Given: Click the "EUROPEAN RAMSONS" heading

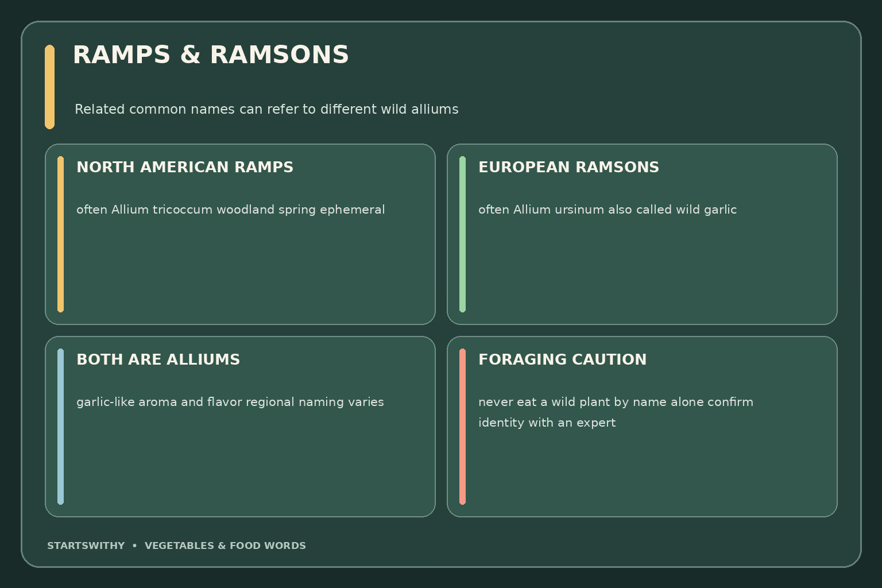Looking at the screenshot, I should pyautogui.click(x=568, y=167).
